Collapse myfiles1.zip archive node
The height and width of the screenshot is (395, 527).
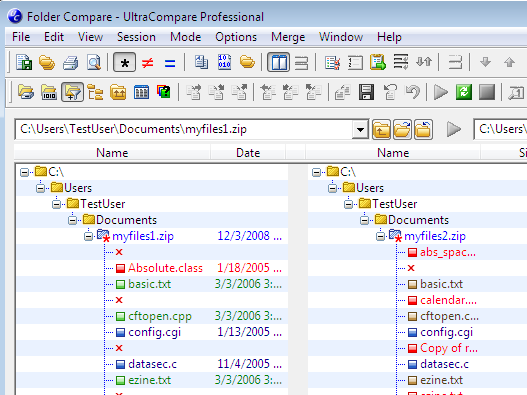[88, 236]
